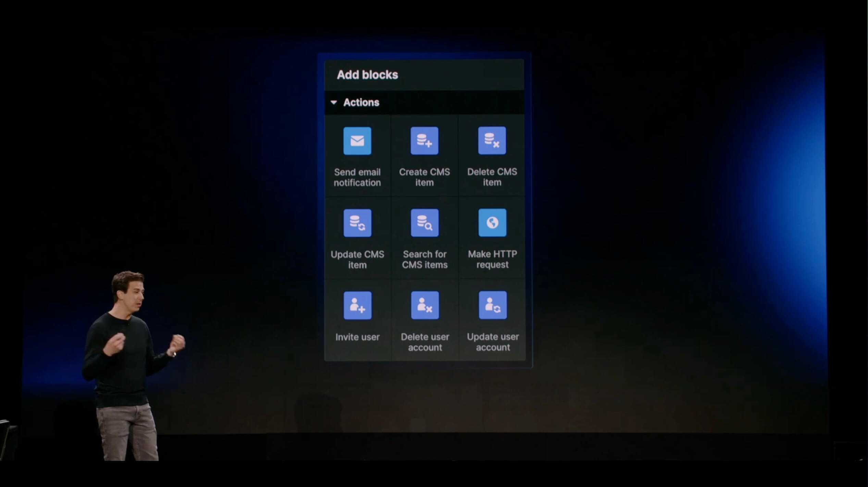Click the "Invite user" label
Viewport: 868px width, 487px height.
coord(358,337)
